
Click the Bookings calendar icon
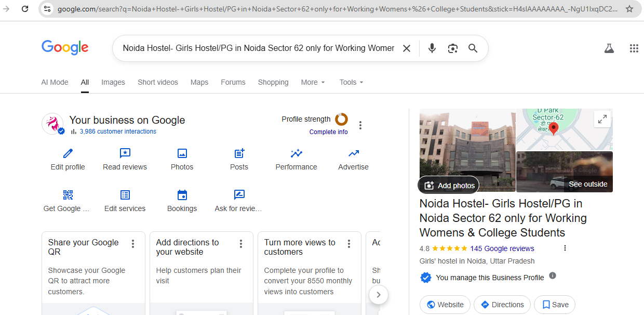182,195
